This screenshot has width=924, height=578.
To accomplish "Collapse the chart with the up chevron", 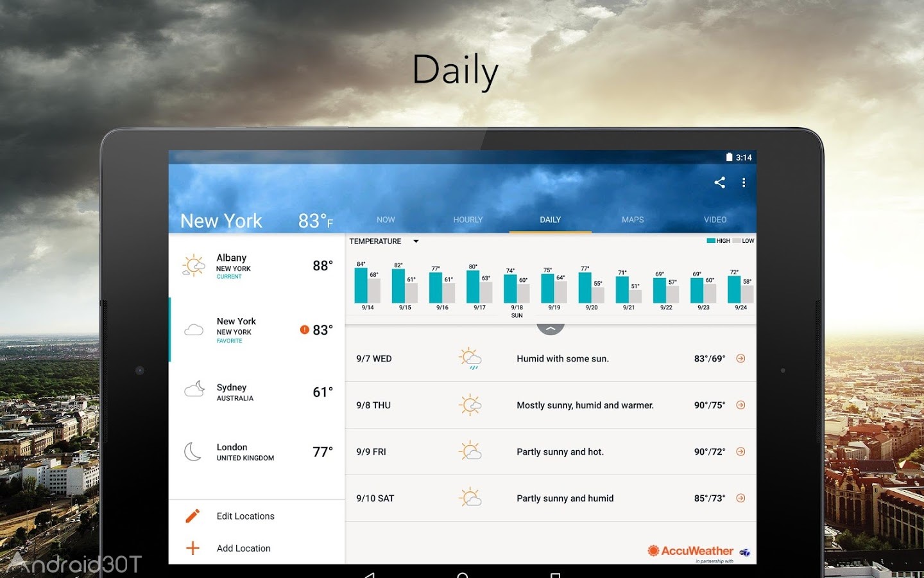I will [x=551, y=328].
